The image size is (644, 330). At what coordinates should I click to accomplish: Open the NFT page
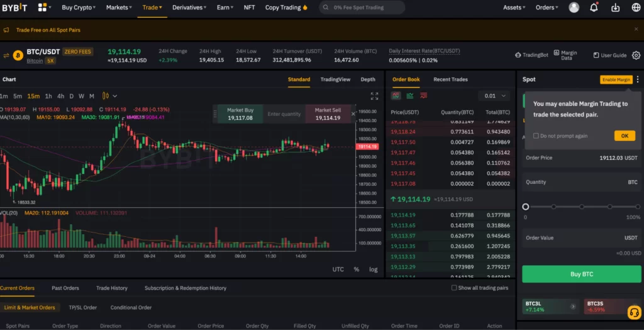click(x=249, y=8)
